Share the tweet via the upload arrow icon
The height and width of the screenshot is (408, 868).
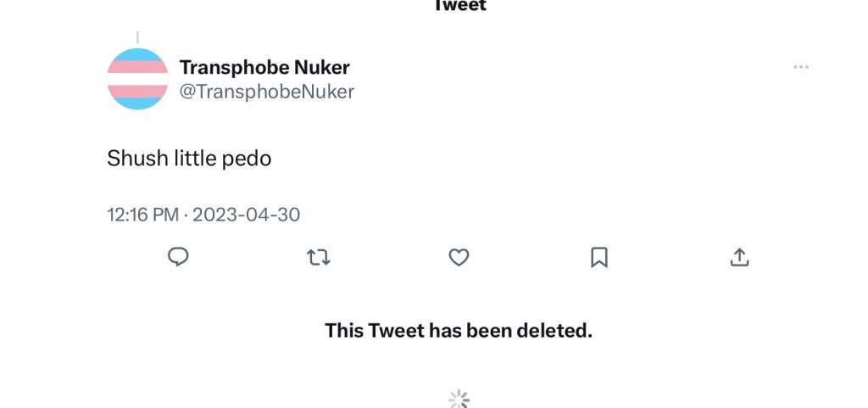(739, 257)
